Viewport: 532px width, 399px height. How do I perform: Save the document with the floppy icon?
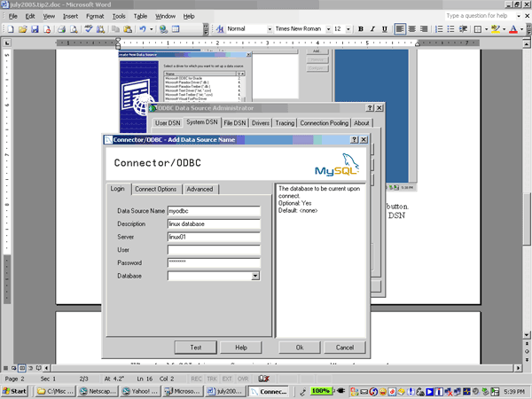[x=35, y=29]
